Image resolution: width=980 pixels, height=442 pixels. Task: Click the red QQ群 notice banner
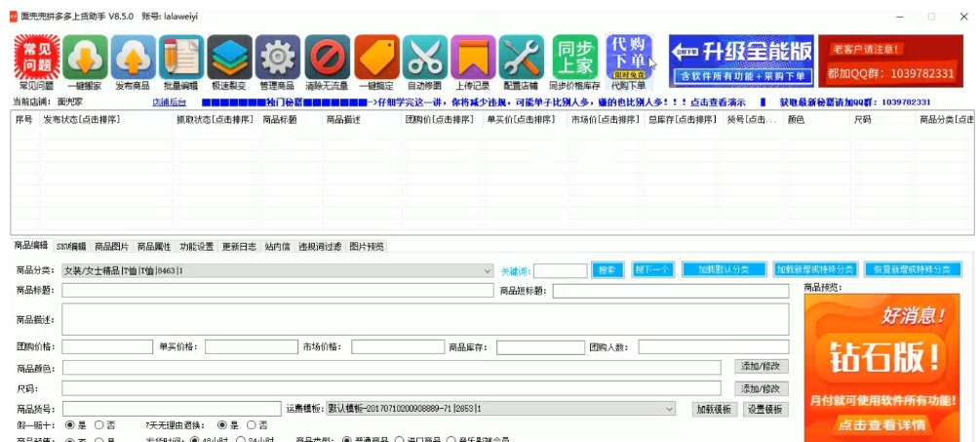[890, 60]
